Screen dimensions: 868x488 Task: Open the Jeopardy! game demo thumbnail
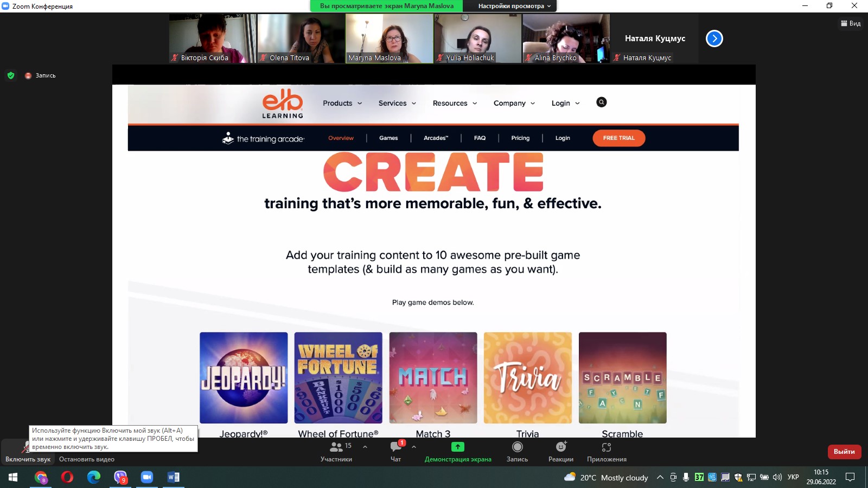244,378
